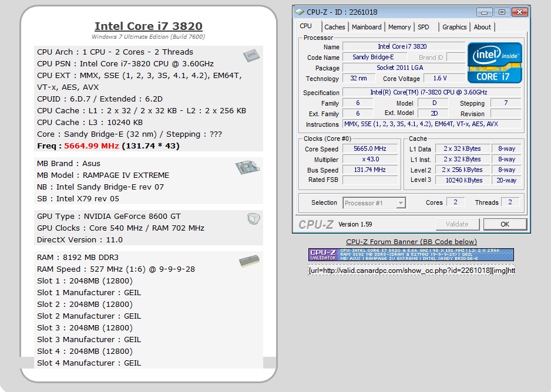Screen dimensions: 551x392
Task: Click the motherboard icon beside MB Brand
Action: tap(247, 167)
